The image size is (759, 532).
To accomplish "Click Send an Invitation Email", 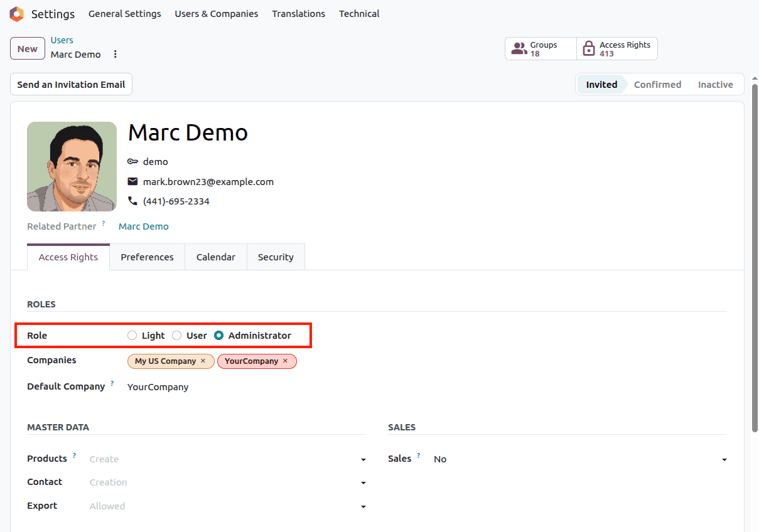I will (71, 85).
